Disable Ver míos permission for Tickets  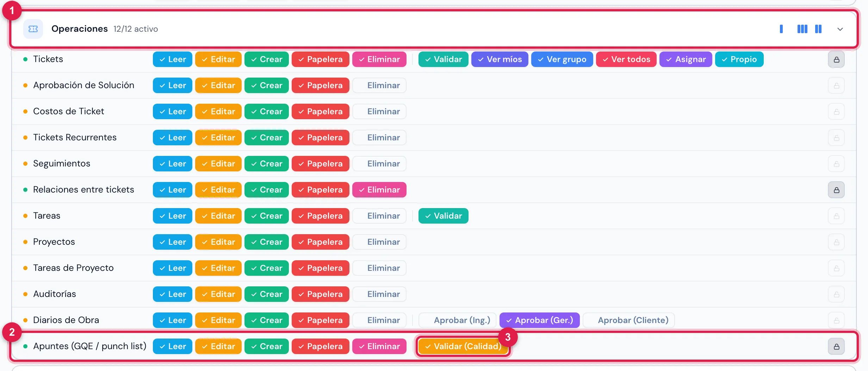tap(500, 59)
